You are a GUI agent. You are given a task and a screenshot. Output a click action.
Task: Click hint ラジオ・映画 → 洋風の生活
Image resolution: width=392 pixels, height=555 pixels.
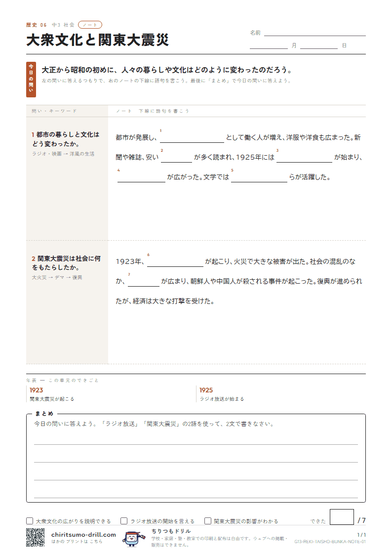coord(63,154)
